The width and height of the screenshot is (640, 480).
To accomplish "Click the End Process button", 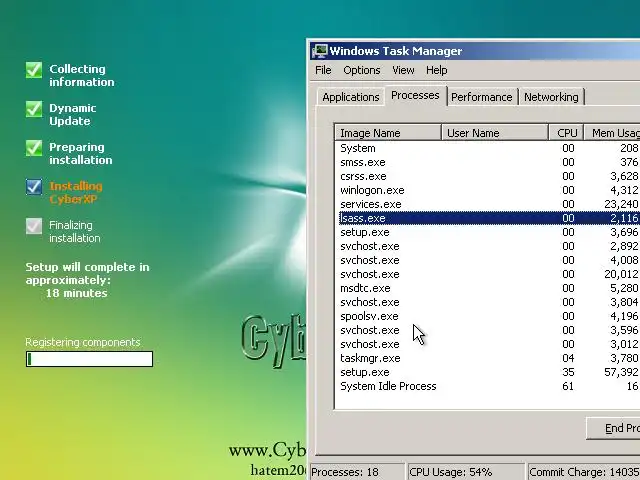I will pos(613,428).
